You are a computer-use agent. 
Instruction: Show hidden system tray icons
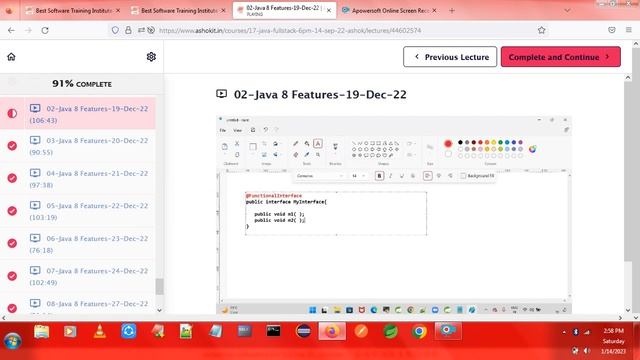[564, 332]
